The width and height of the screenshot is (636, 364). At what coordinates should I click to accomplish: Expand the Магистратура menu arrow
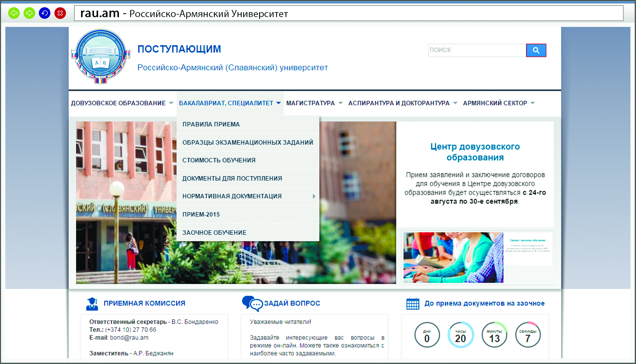tap(340, 103)
